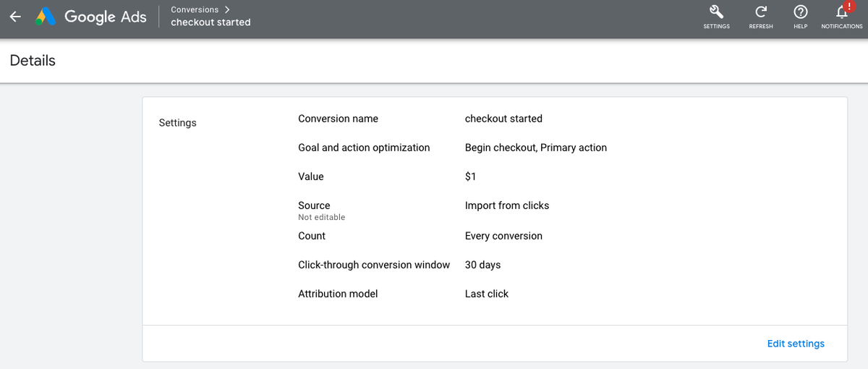Click the $1 value field
Screen dimensions: 868x369
470,177
